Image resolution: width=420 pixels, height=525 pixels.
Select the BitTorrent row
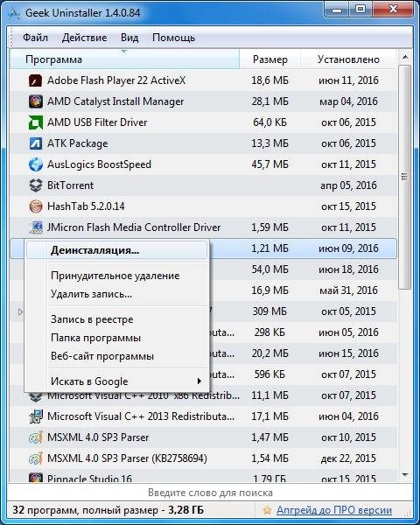click(x=203, y=185)
